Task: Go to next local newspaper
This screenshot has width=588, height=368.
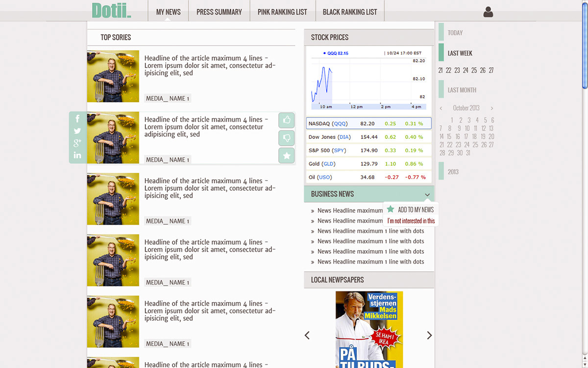Action: [429, 335]
